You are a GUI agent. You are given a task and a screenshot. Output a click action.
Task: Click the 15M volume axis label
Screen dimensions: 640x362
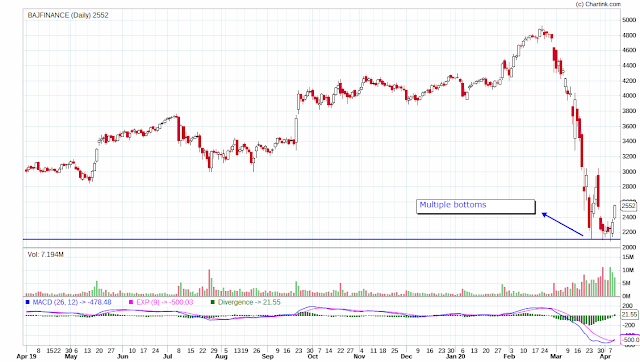click(628, 257)
